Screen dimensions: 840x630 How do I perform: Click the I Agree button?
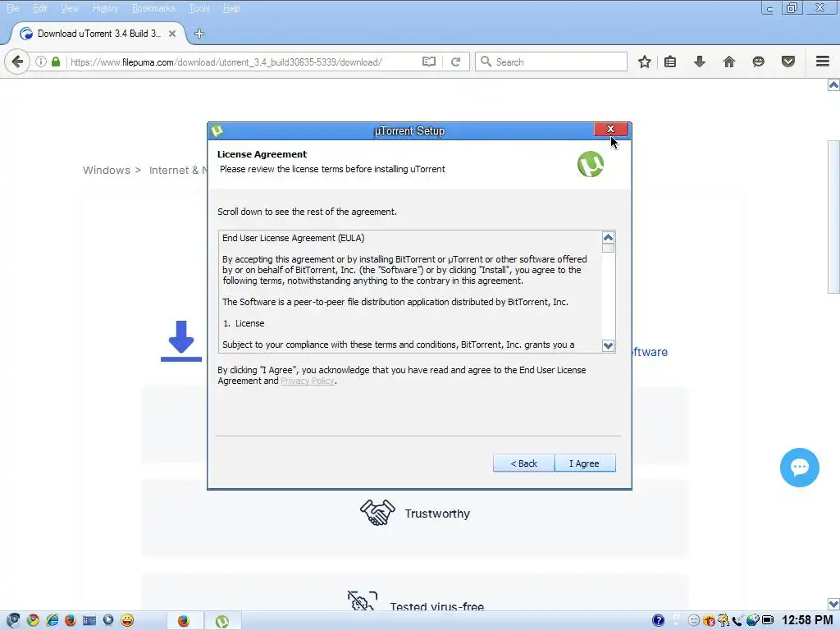click(x=584, y=463)
